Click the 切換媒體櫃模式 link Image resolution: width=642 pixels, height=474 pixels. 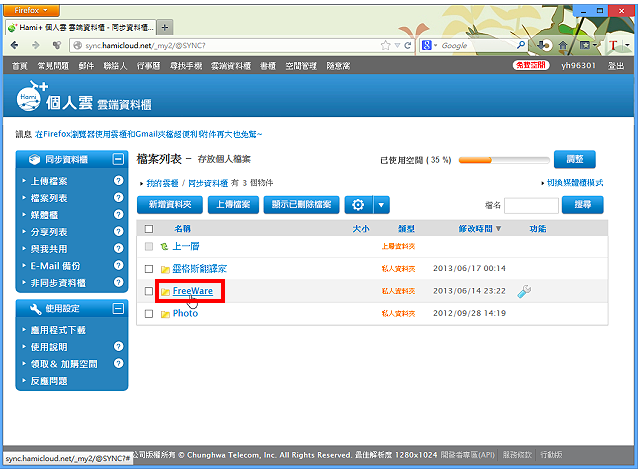[x=575, y=183]
